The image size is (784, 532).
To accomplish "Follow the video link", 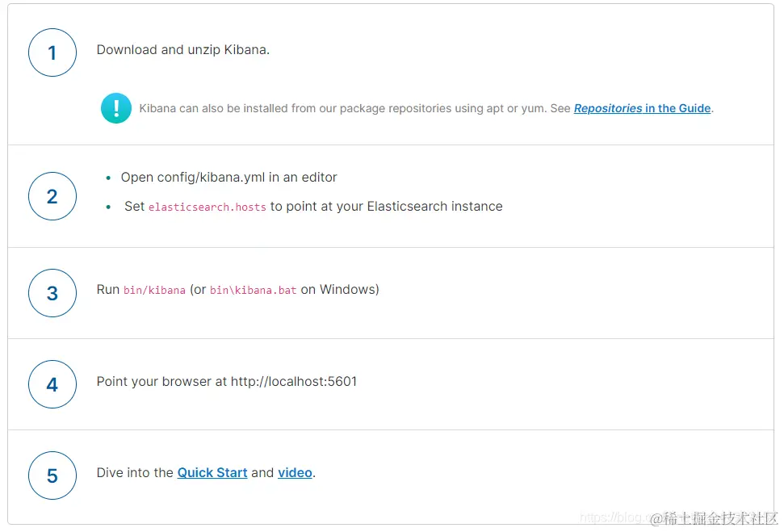I will tap(295, 472).
